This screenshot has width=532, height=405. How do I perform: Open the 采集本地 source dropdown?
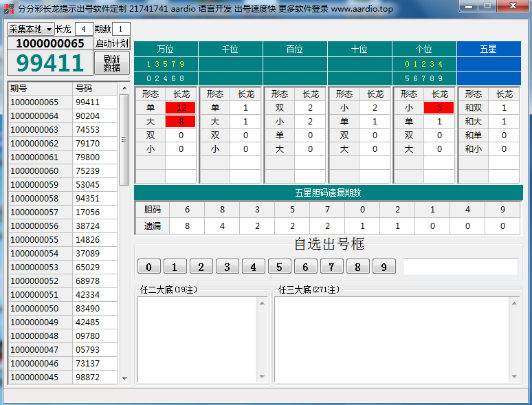tap(30, 29)
